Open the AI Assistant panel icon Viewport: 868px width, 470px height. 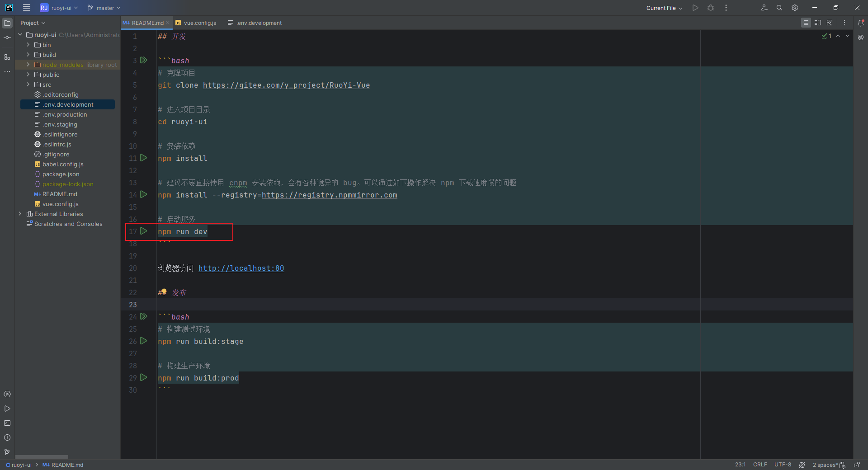[861, 38]
